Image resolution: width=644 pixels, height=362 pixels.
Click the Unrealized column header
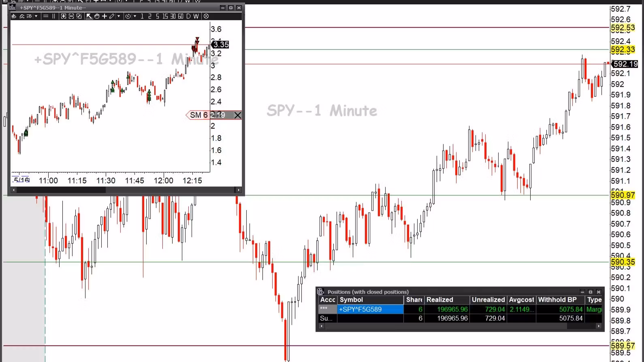488,300
